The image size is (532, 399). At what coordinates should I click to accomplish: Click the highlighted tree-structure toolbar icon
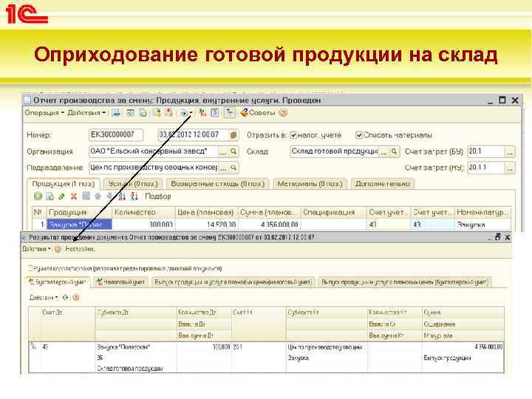230,112
